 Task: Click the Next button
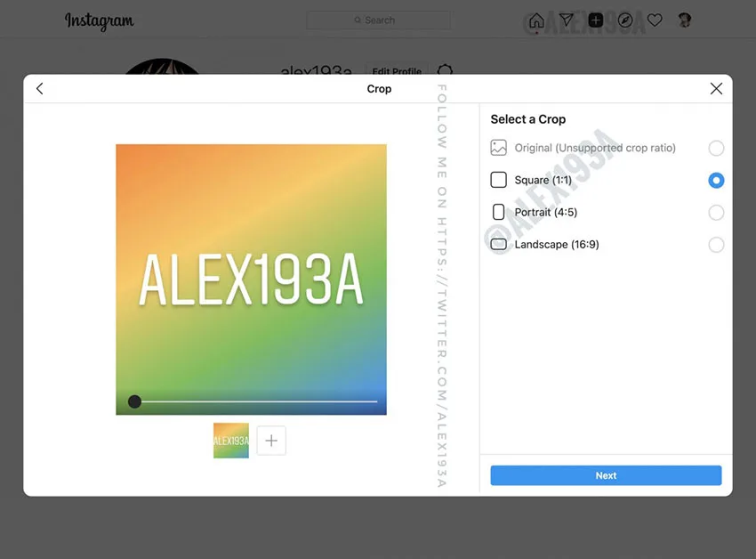click(x=606, y=475)
